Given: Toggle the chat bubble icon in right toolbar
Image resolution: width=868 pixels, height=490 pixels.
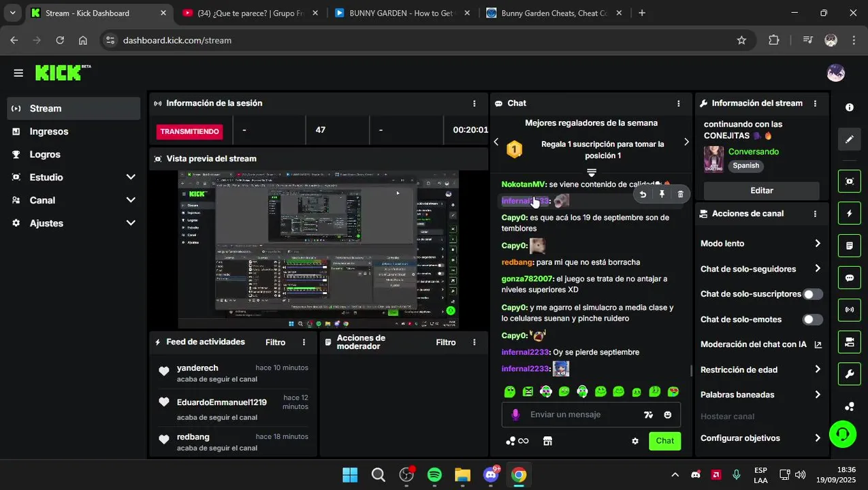Looking at the screenshot, I should pyautogui.click(x=850, y=278).
